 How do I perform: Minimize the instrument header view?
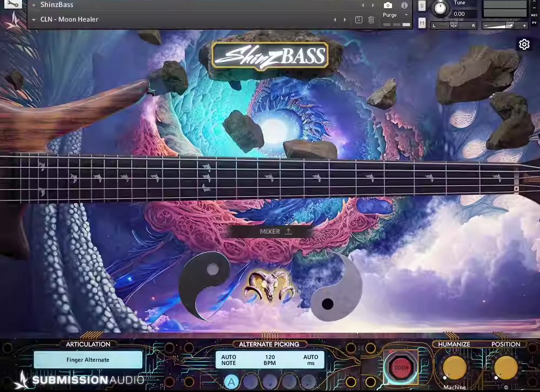(534, 7)
